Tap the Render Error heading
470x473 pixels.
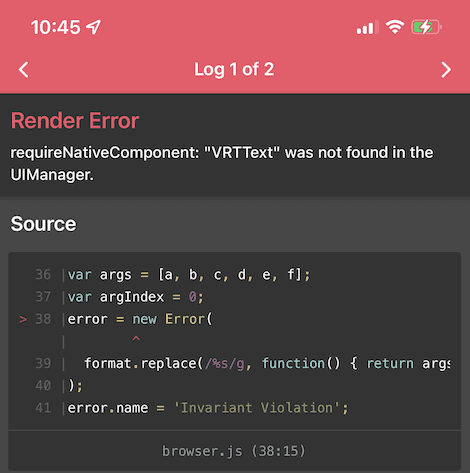(x=75, y=121)
